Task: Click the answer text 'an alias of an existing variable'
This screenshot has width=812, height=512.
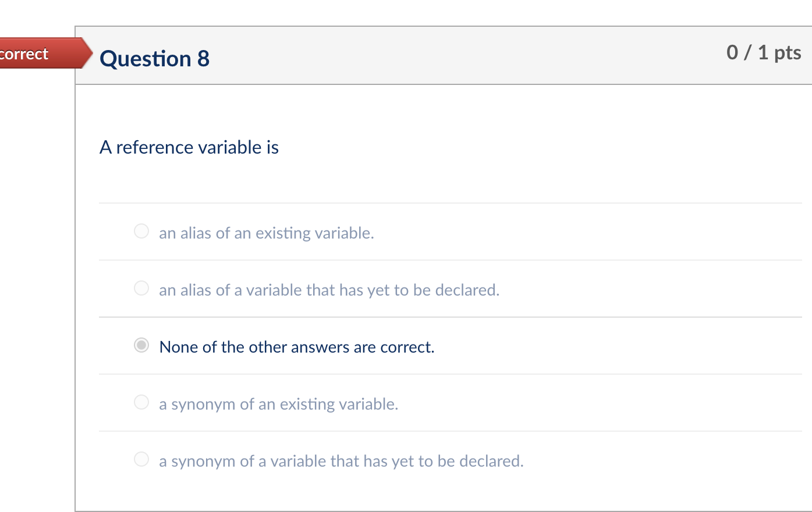Action: click(x=267, y=233)
